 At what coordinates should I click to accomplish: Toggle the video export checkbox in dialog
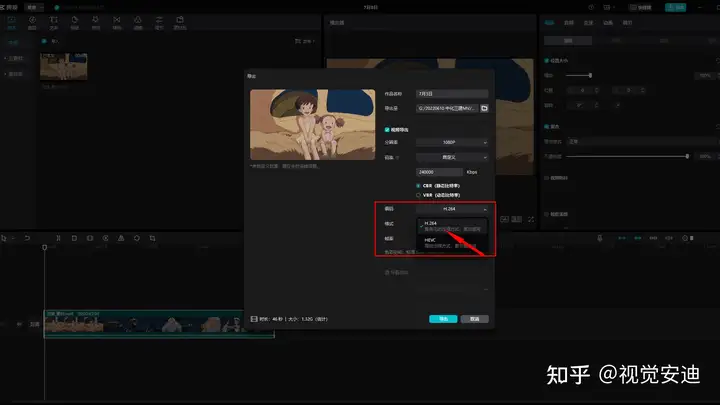point(387,130)
